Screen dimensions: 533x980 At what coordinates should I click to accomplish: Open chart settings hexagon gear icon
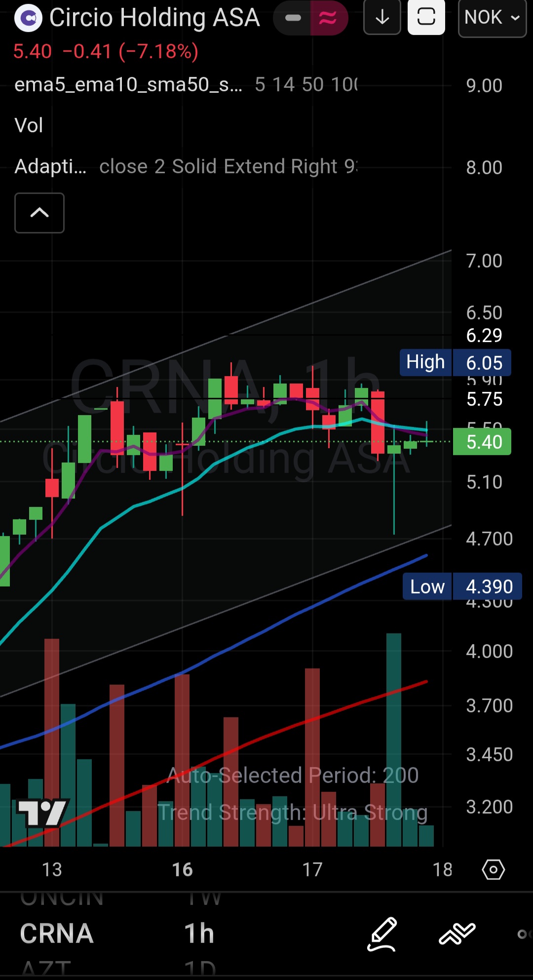point(493,869)
